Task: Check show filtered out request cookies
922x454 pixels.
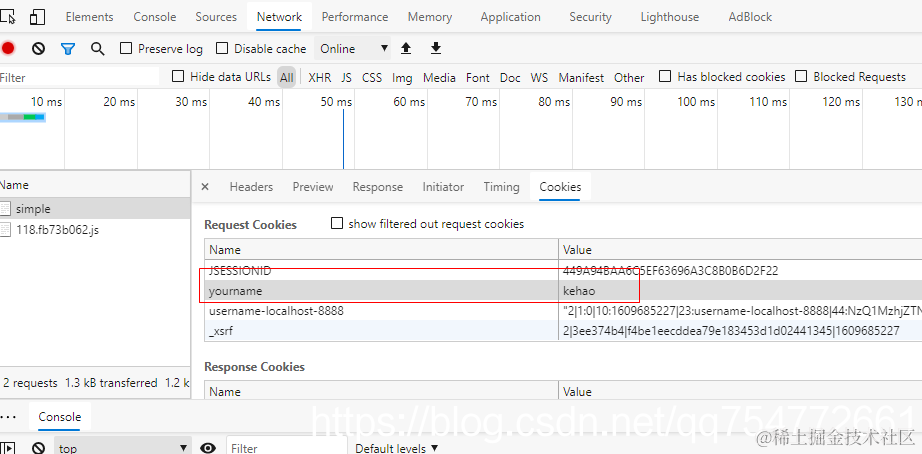Action: [x=337, y=223]
